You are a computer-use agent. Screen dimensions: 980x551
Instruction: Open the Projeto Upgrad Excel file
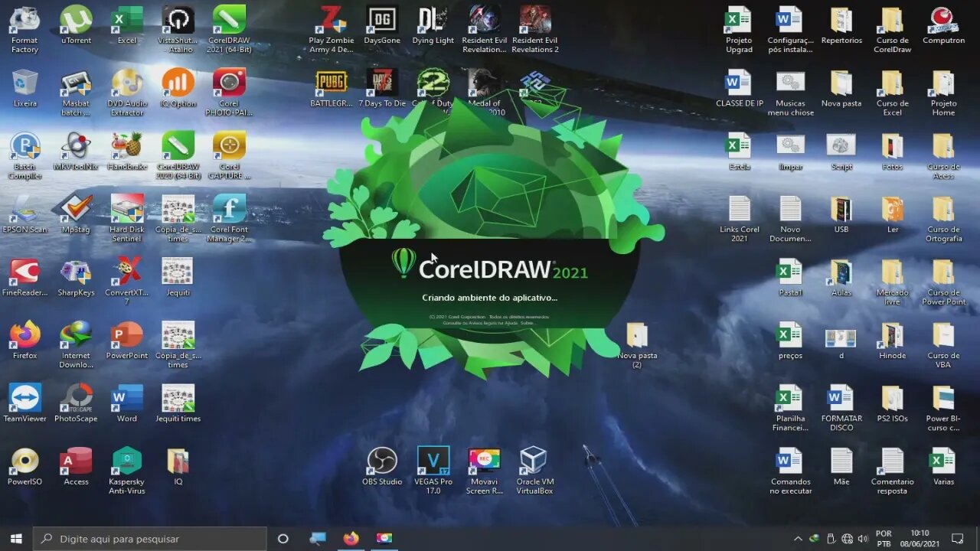pyautogui.click(x=740, y=30)
